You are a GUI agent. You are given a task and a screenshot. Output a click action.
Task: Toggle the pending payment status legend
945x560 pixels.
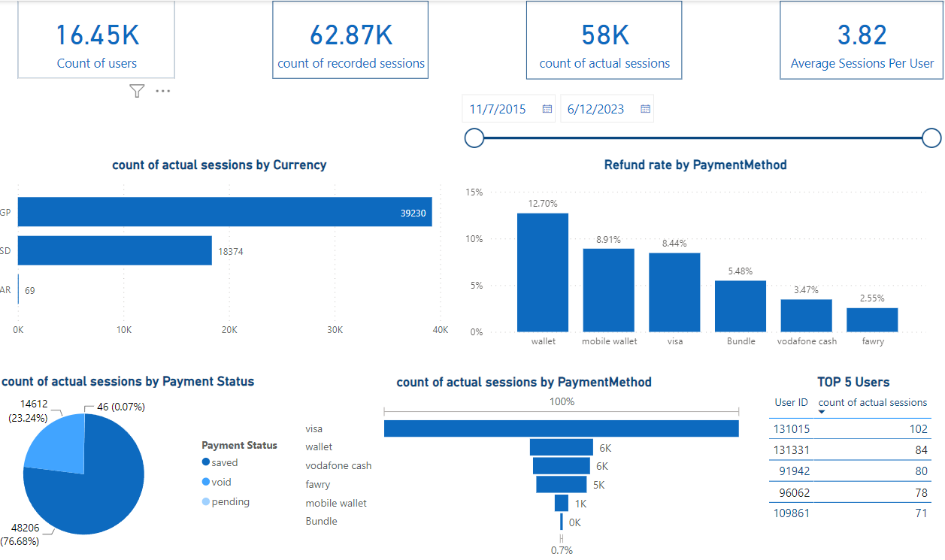(230, 501)
